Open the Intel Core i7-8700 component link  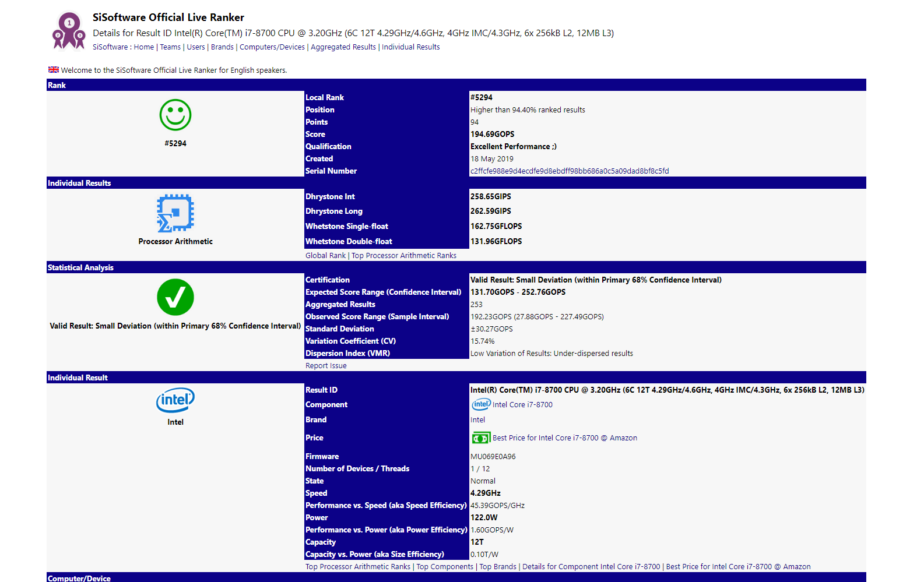(x=522, y=405)
